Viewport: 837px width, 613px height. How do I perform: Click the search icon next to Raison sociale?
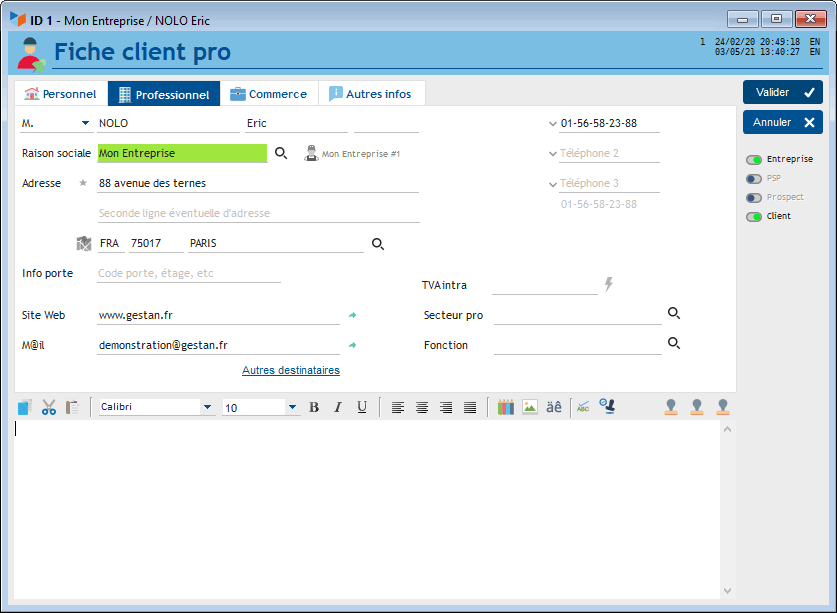pyautogui.click(x=281, y=153)
